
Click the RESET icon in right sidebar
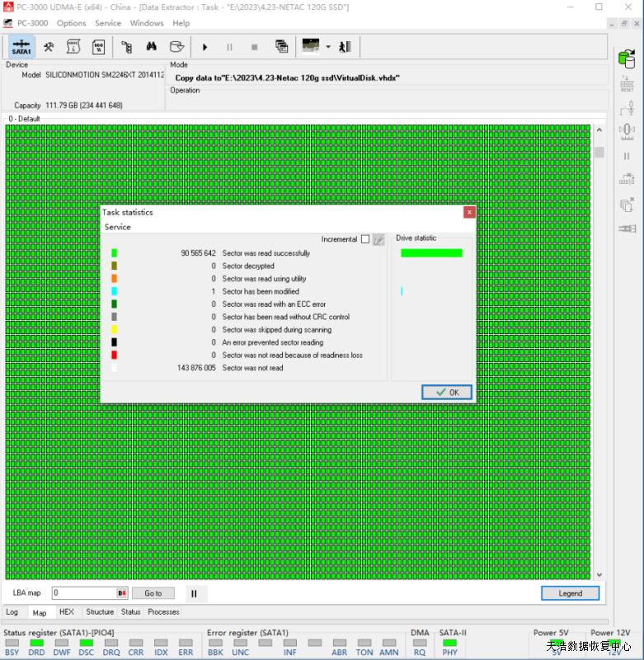pyautogui.click(x=627, y=83)
